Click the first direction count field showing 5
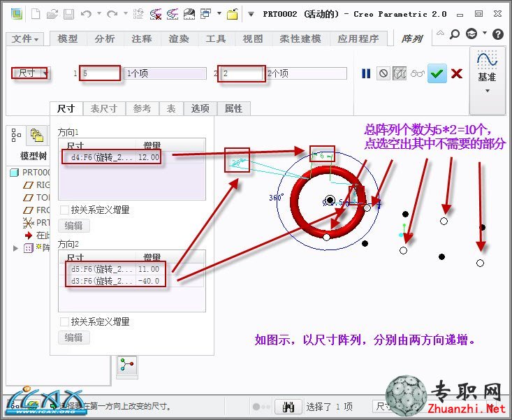Image resolution: width=512 pixels, height=420 pixels. point(100,73)
